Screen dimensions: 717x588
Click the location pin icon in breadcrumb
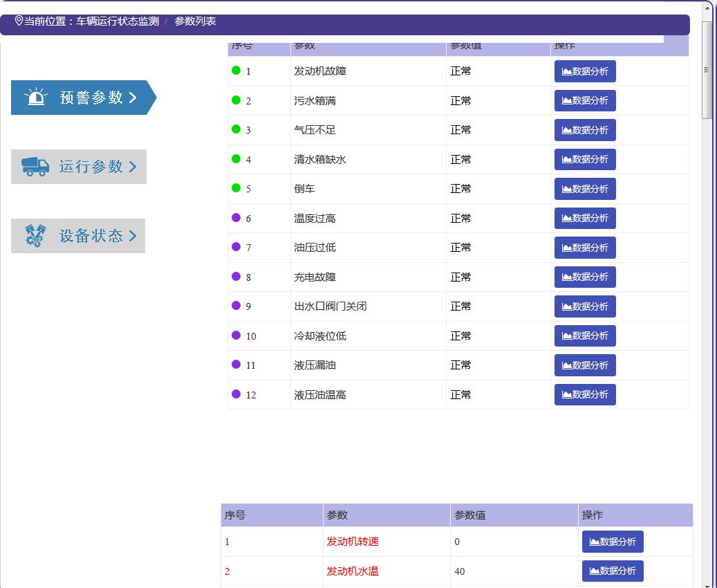coord(19,21)
